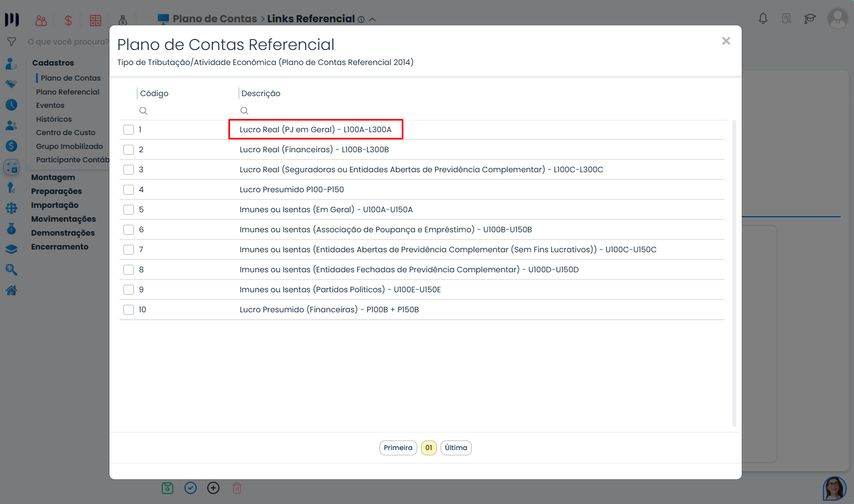Go to Primeira page

[398, 448]
